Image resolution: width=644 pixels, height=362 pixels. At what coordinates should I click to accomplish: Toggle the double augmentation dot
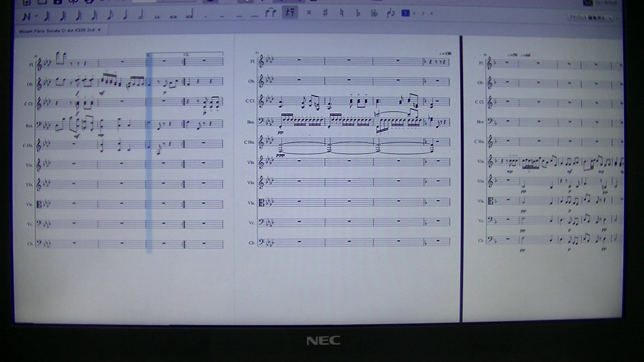(222, 16)
